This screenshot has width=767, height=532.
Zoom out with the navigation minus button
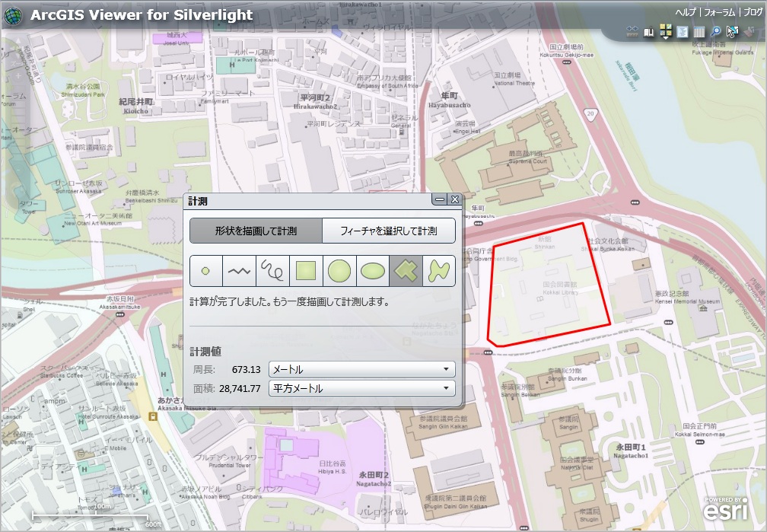tap(18, 169)
